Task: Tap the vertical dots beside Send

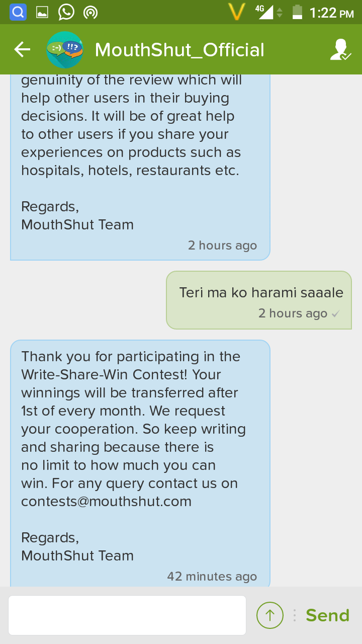Action: tap(295, 615)
